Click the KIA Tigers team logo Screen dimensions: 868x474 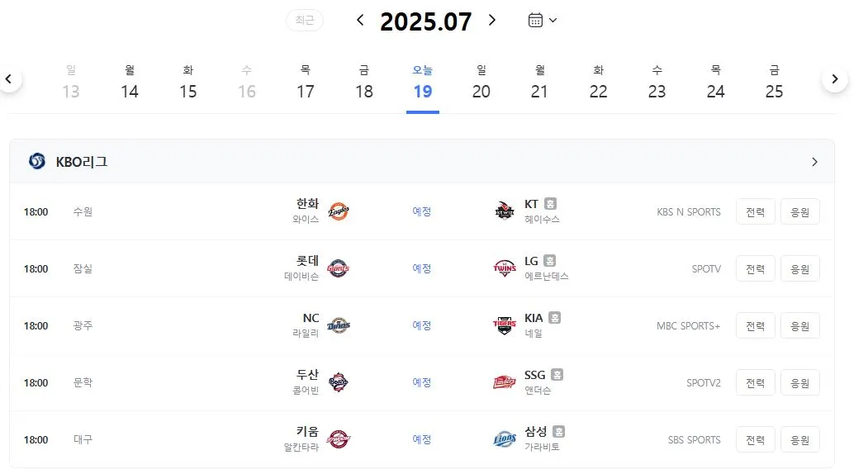505,325
